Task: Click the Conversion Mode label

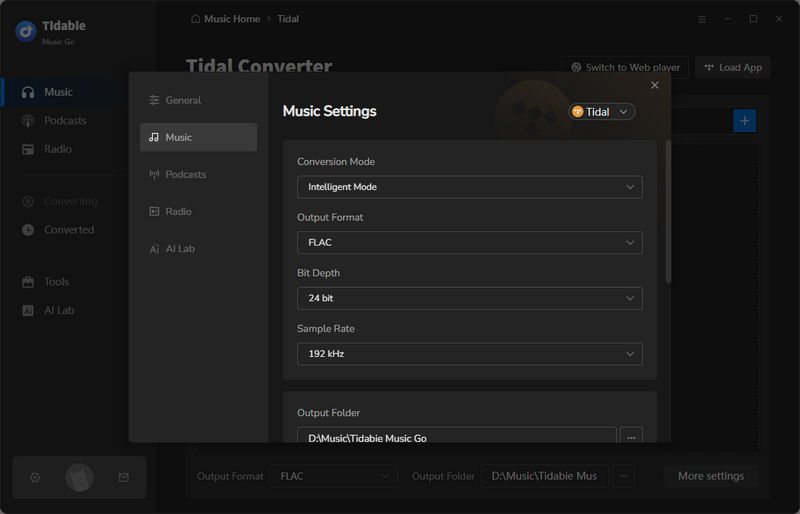Action: pyautogui.click(x=336, y=162)
